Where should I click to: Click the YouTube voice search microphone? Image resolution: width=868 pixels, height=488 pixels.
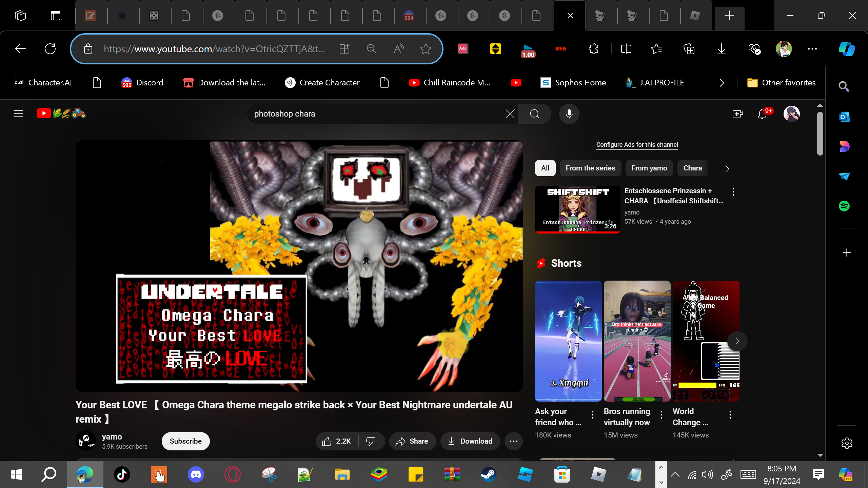click(x=569, y=114)
